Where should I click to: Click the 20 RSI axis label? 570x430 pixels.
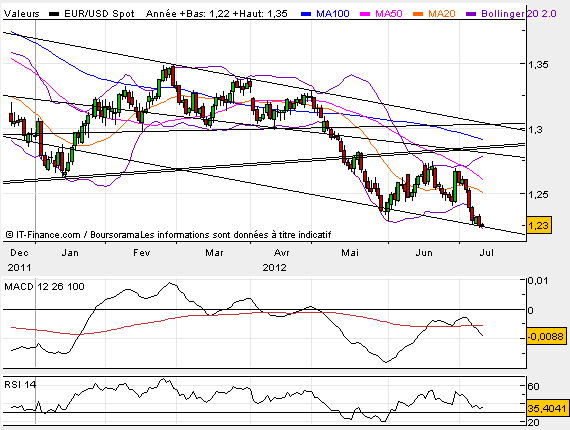click(533, 422)
